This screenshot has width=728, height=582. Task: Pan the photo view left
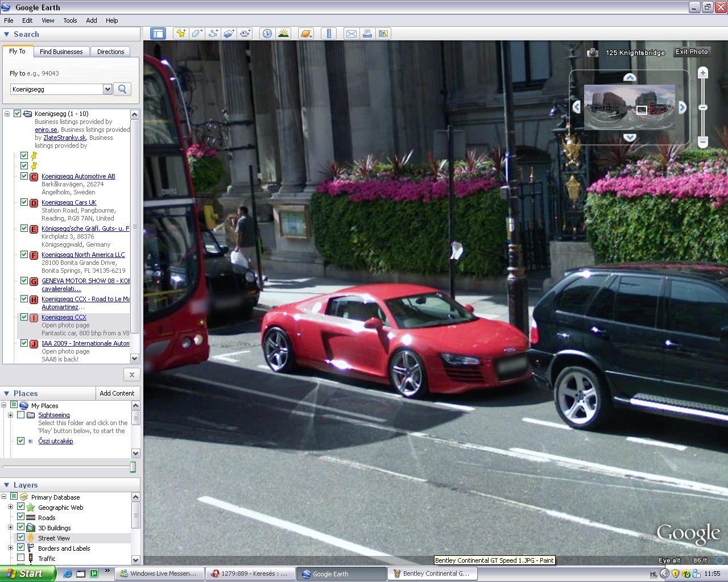pos(577,107)
